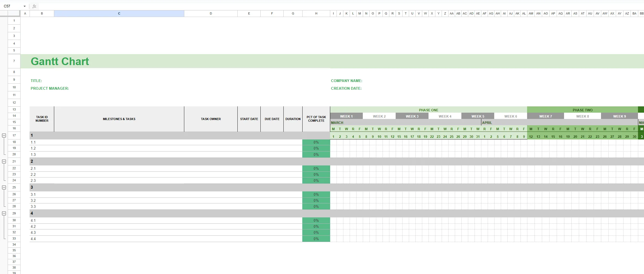Click the PHASE ONE header
Screen dimensions: 644x274
429,110
